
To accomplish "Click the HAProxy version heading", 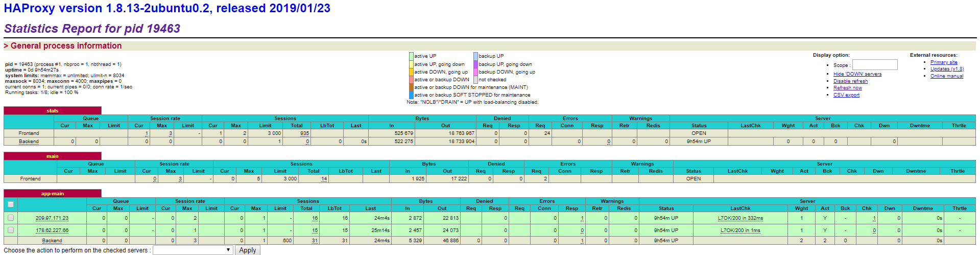I will tap(167, 8).
